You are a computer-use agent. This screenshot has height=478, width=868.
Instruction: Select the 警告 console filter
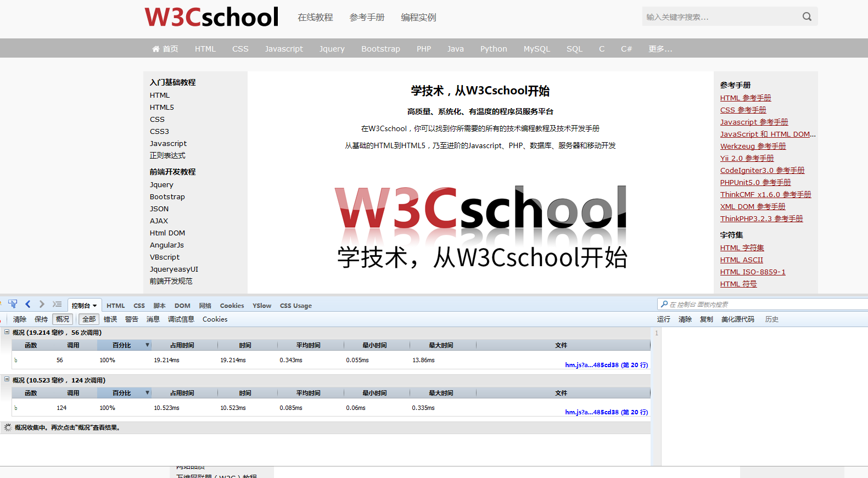[x=132, y=319]
